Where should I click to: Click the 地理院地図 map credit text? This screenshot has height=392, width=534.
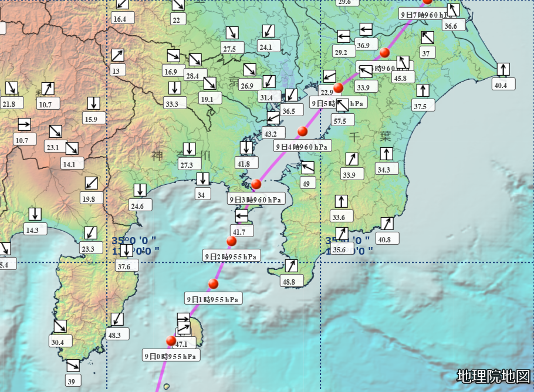point(493,376)
